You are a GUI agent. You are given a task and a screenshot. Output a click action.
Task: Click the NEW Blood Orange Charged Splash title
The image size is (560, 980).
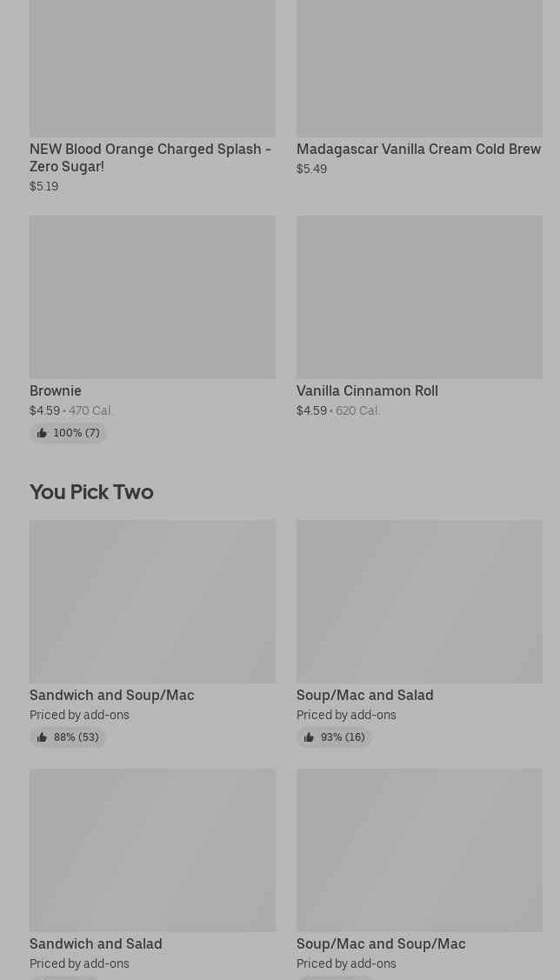(150, 157)
